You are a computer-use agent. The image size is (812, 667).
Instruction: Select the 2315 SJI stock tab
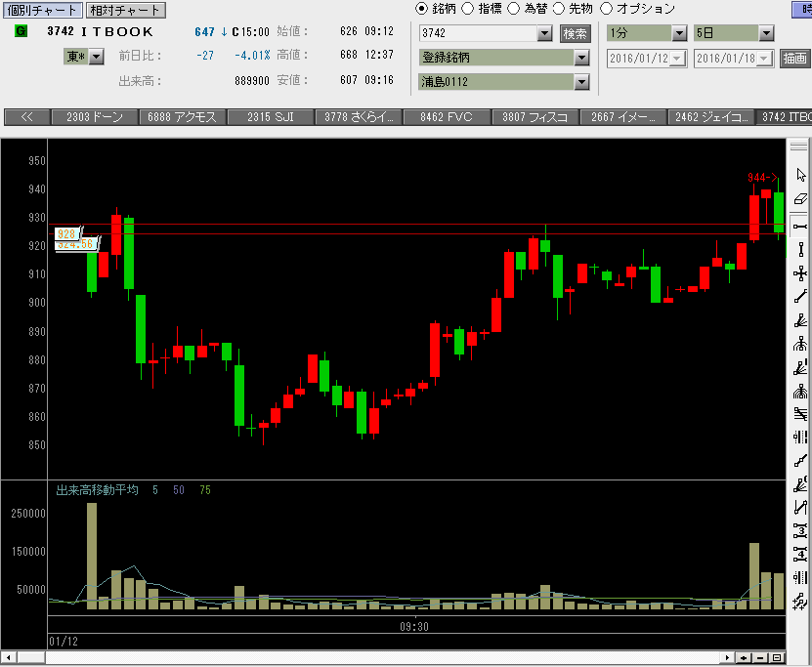[271, 117]
